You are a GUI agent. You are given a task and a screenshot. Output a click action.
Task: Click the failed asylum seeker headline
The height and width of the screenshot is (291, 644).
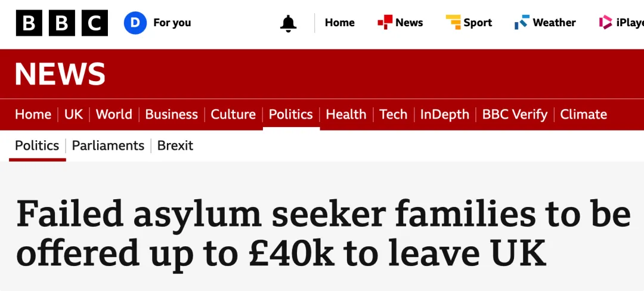322,234
